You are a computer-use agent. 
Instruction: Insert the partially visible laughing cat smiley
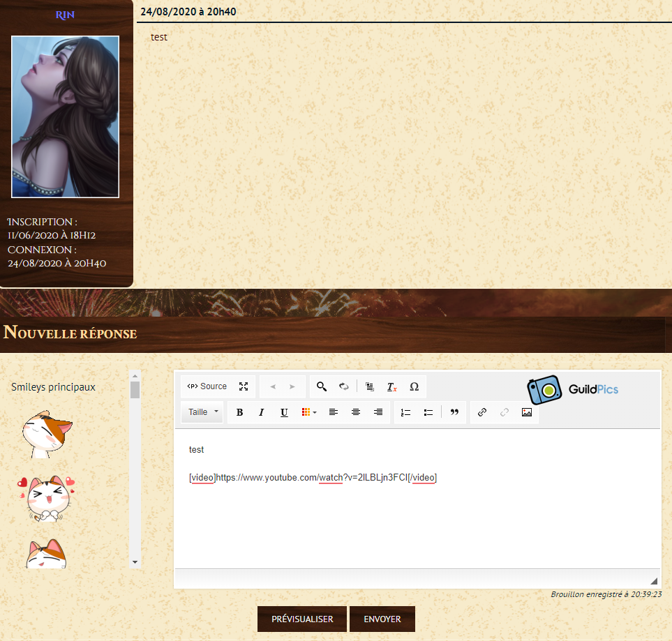pyautogui.click(x=46, y=554)
